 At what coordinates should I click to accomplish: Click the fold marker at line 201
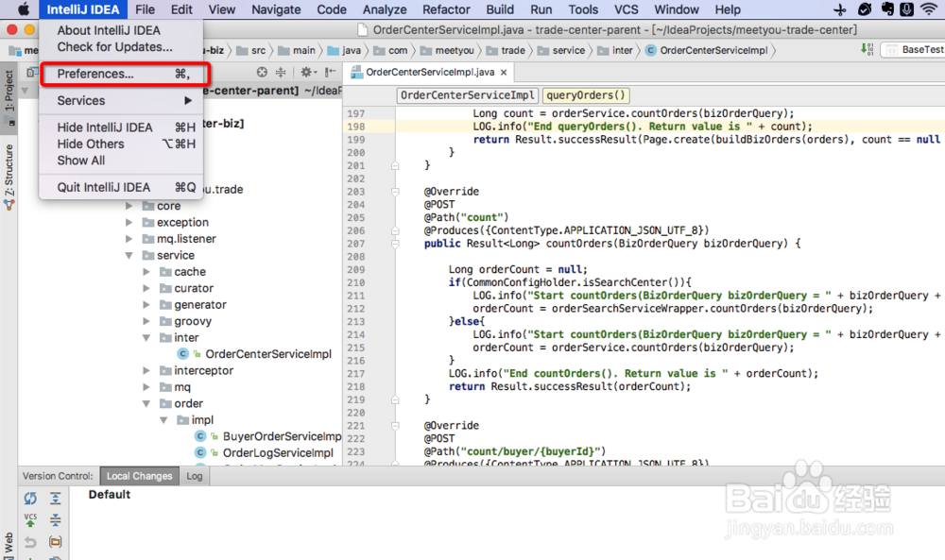pyautogui.click(x=395, y=165)
